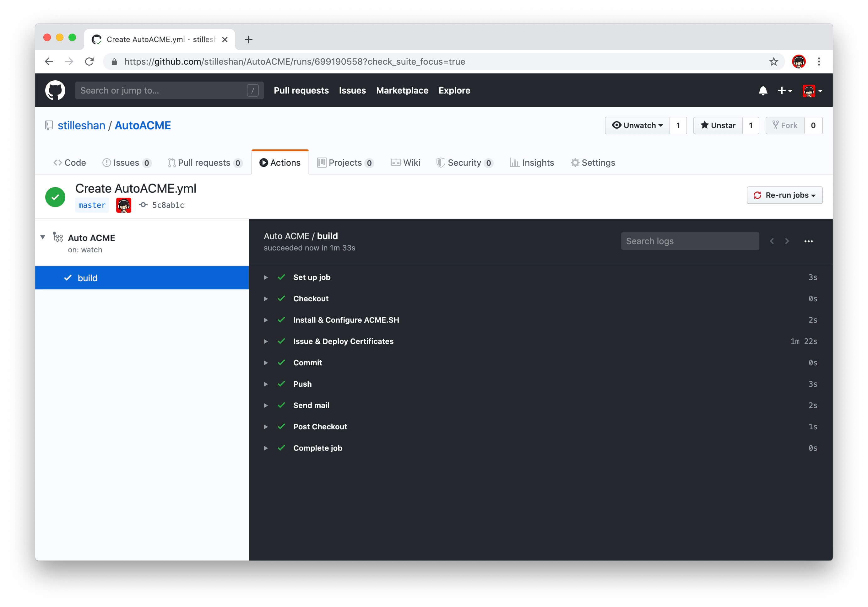Switch to the Insights tab
Image resolution: width=868 pixels, height=607 pixels.
click(x=532, y=163)
